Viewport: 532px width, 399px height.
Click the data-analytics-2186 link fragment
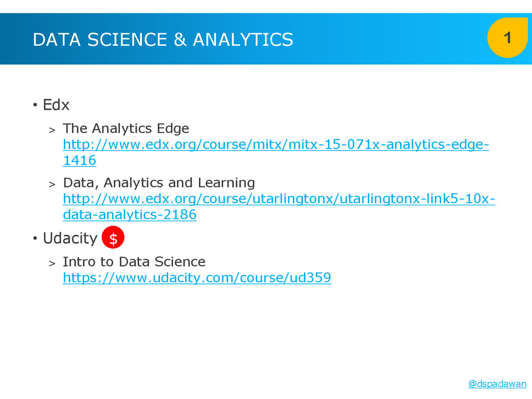[x=129, y=215]
